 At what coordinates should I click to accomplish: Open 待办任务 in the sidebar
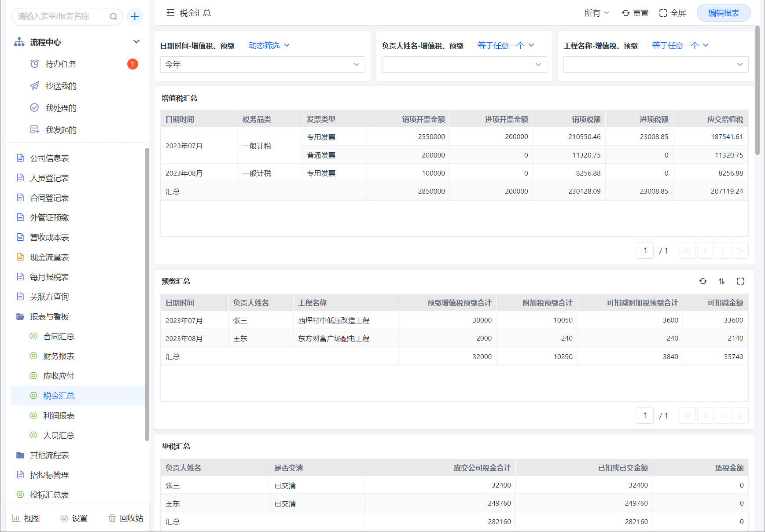(x=61, y=64)
